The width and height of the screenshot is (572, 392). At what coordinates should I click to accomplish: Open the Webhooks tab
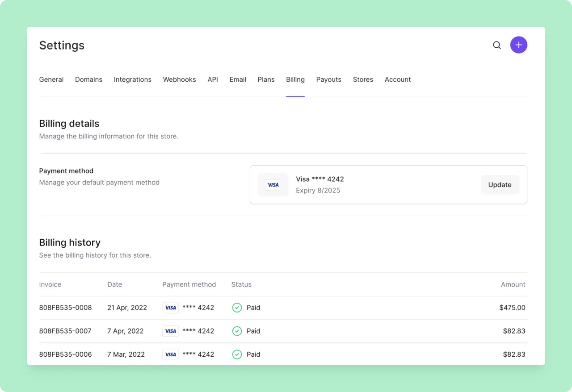pyautogui.click(x=179, y=79)
